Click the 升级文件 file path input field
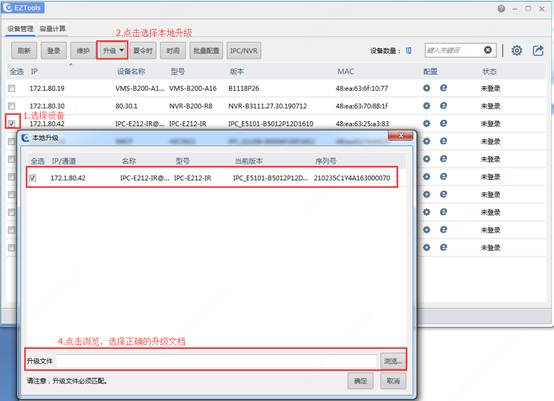554x401 pixels. pos(217,361)
